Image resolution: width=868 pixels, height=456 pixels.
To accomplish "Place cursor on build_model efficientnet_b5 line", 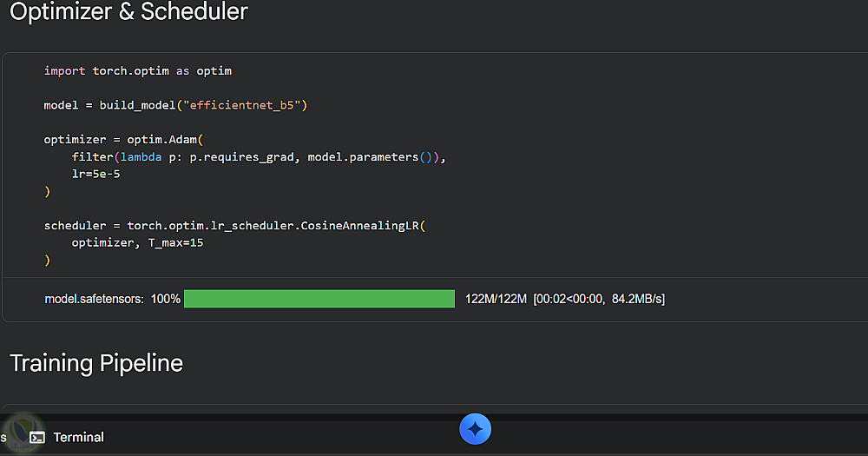I will point(175,105).
